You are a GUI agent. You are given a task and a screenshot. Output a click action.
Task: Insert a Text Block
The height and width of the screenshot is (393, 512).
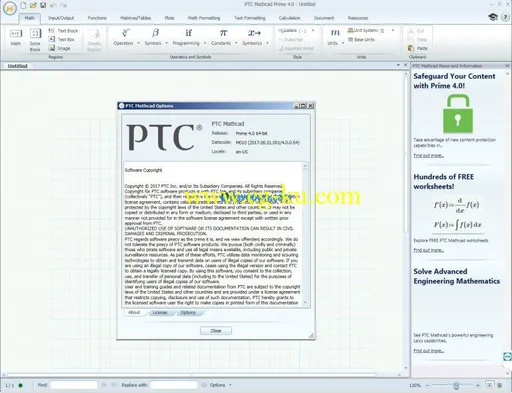click(x=63, y=31)
